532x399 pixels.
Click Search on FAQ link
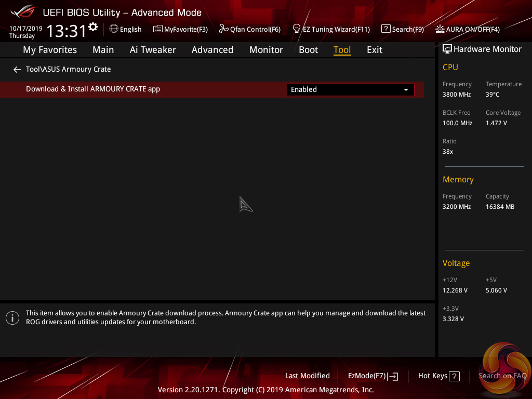coord(502,376)
